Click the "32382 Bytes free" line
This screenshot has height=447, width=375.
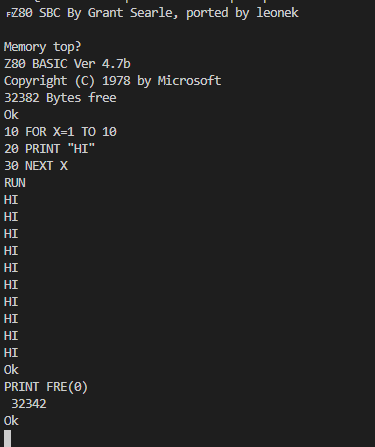pyautogui.click(x=60, y=98)
